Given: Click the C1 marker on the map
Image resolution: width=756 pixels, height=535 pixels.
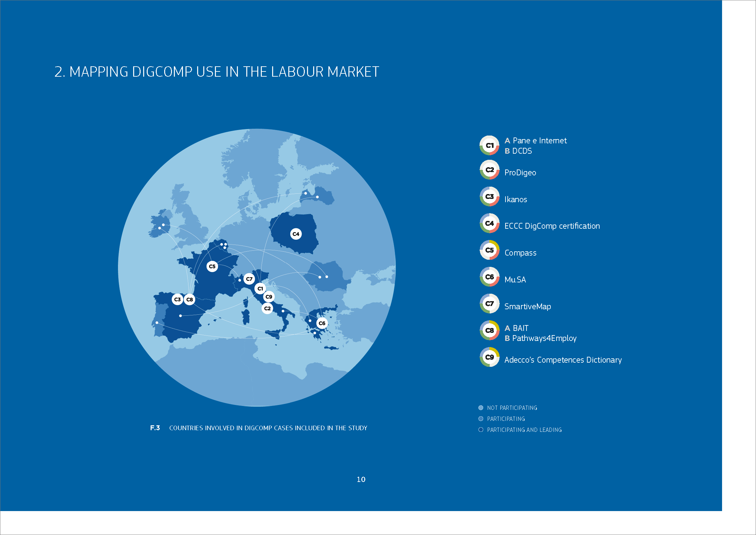Looking at the screenshot, I should [260, 289].
